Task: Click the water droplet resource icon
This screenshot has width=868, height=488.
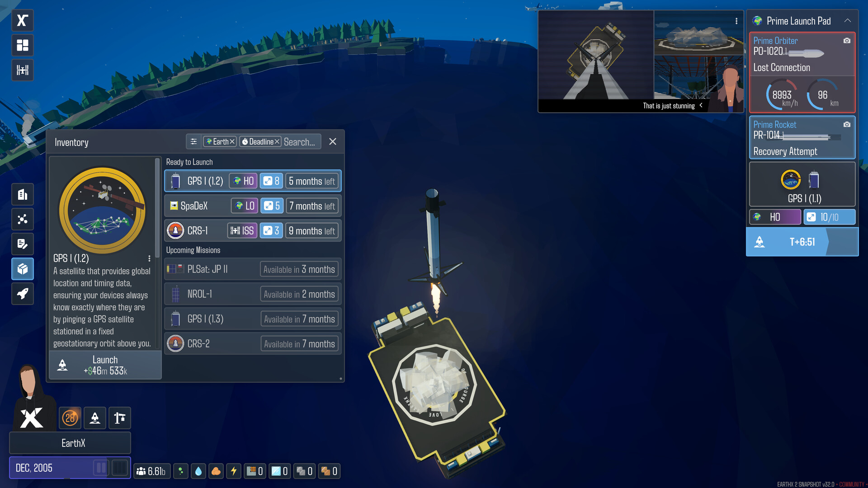Action: (198, 471)
